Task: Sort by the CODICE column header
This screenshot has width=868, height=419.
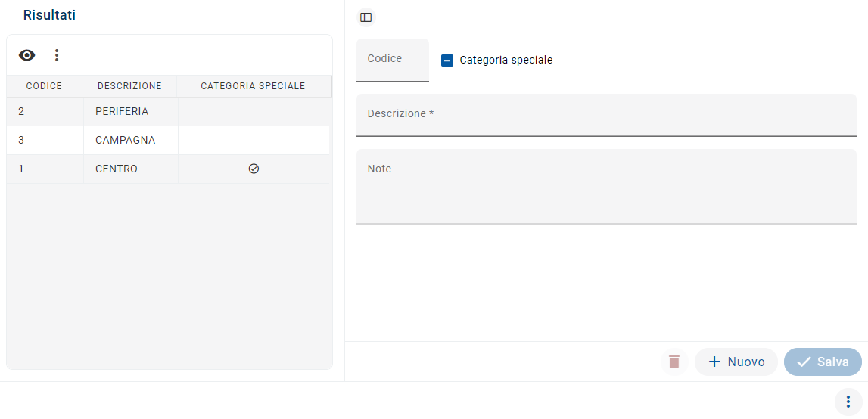Action: pos(44,86)
